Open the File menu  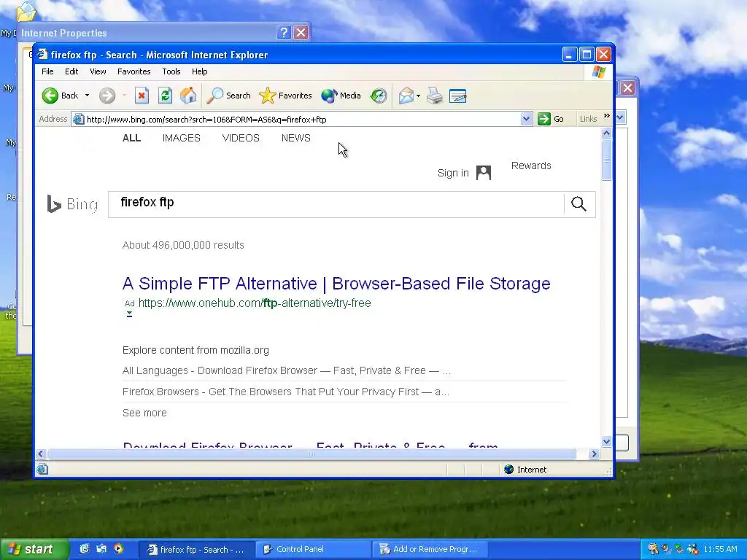click(x=47, y=71)
